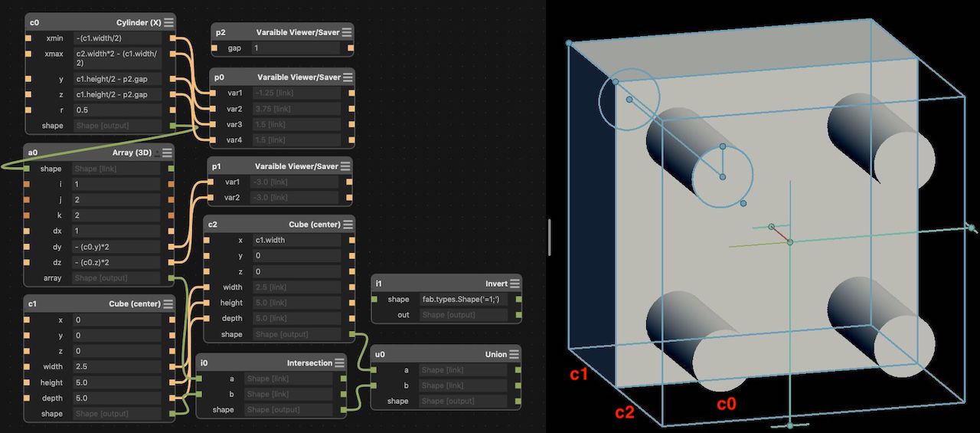Edit the c1 x value field
The width and height of the screenshot is (980, 433).
[x=117, y=320]
